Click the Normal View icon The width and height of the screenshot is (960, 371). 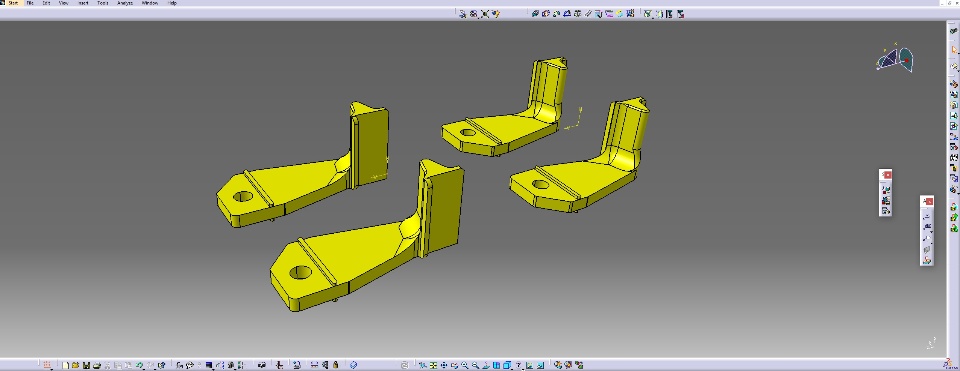(x=486, y=365)
